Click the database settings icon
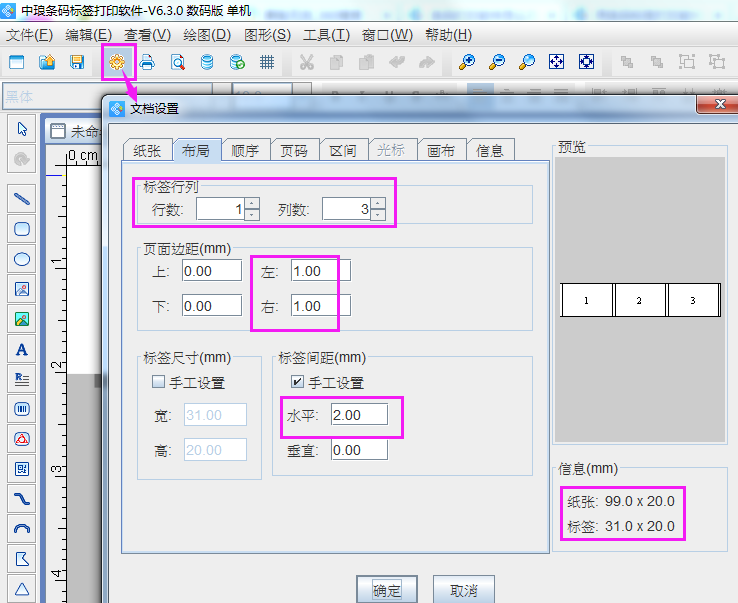The image size is (738, 603). [x=207, y=62]
